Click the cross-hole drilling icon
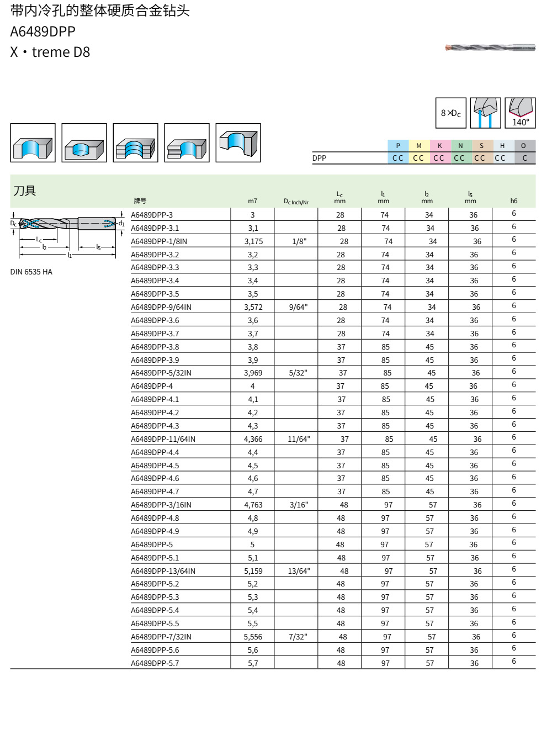Image resolution: width=552 pixels, height=756 pixels. pos(186,146)
